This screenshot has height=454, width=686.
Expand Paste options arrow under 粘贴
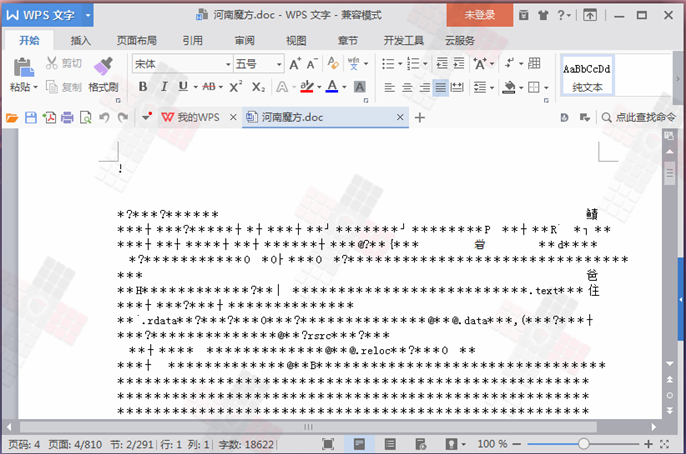[x=35, y=87]
